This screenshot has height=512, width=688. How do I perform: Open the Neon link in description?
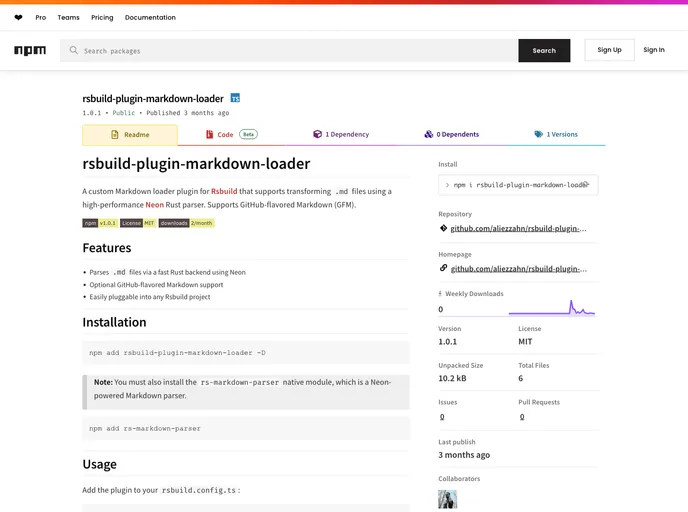click(x=154, y=205)
